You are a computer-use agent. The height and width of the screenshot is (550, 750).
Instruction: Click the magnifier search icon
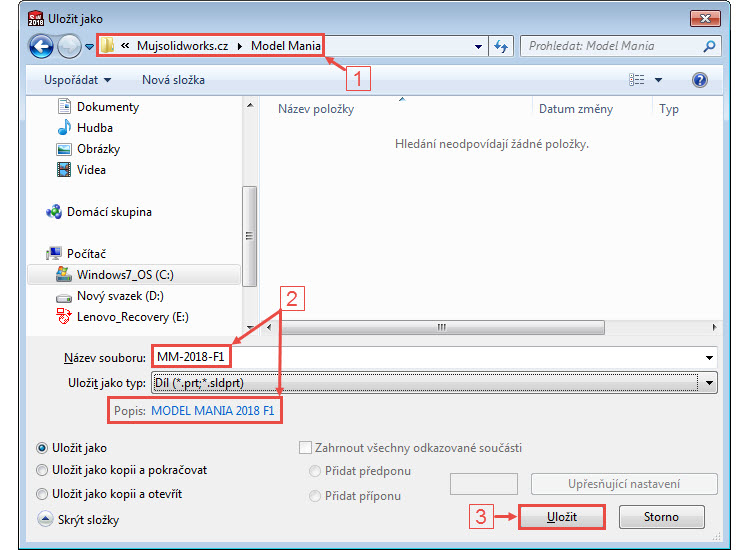709,46
